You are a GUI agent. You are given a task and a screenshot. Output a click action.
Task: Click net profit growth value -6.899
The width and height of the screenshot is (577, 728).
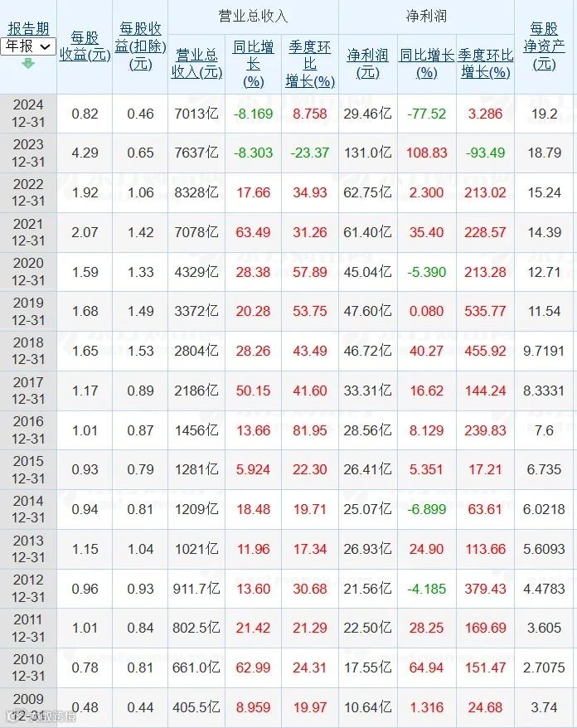[427, 509]
